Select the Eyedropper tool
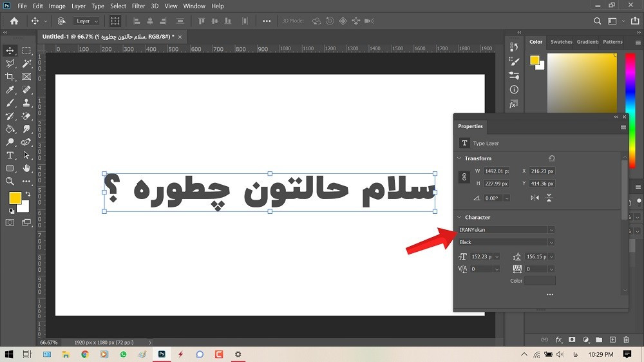Screen dimensions: 644x362 pyautogui.click(x=10, y=90)
